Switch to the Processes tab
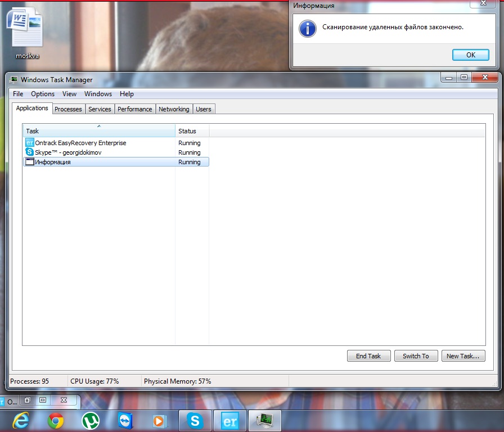The height and width of the screenshot is (432, 504). click(68, 109)
